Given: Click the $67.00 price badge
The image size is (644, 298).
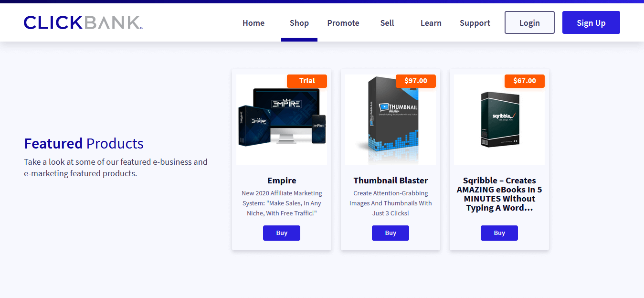Looking at the screenshot, I should coord(525,81).
